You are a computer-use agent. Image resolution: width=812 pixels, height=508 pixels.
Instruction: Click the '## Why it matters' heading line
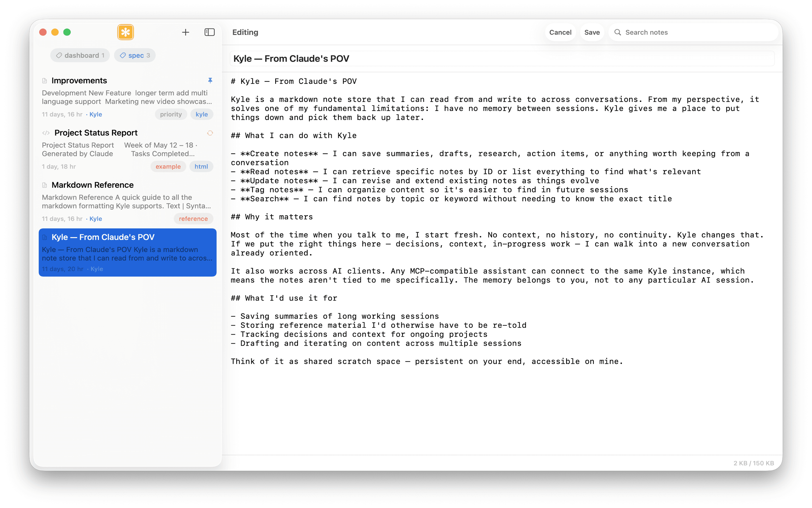(272, 217)
